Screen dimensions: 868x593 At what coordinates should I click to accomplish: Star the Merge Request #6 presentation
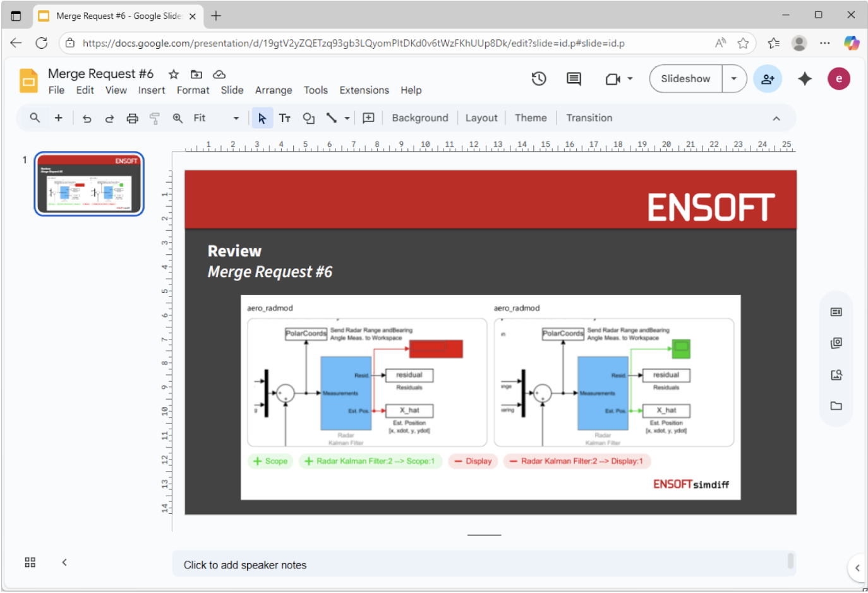coord(174,75)
